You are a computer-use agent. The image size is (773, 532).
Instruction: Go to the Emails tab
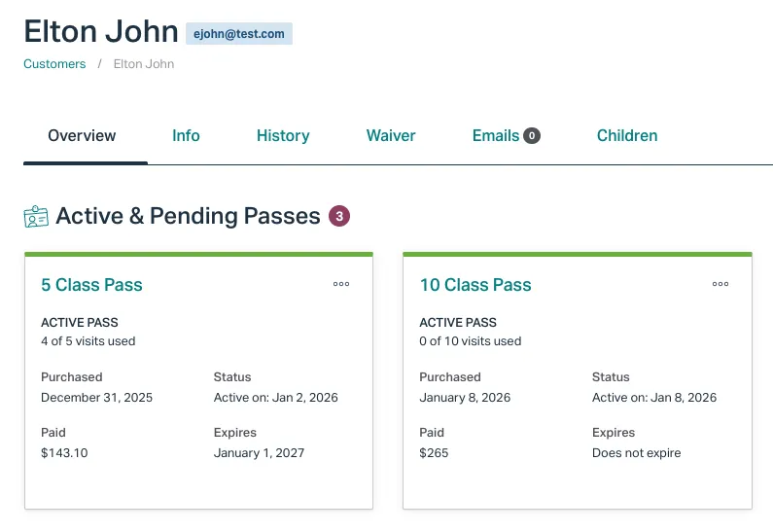tap(495, 136)
